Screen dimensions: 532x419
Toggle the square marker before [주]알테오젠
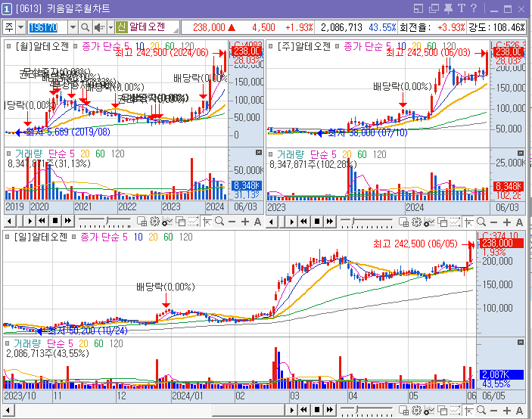pyautogui.click(x=270, y=46)
